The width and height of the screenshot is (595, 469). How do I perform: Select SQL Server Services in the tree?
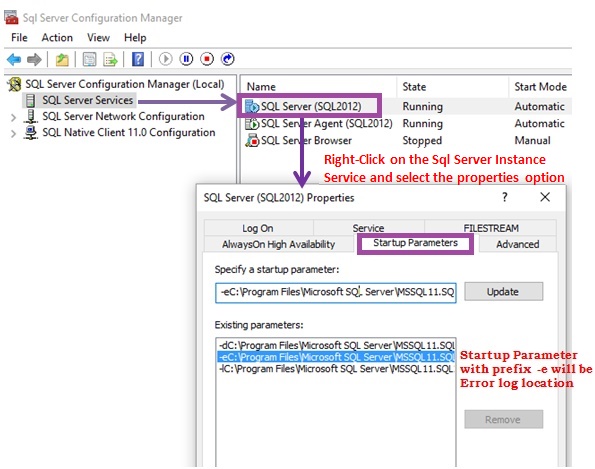88,100
